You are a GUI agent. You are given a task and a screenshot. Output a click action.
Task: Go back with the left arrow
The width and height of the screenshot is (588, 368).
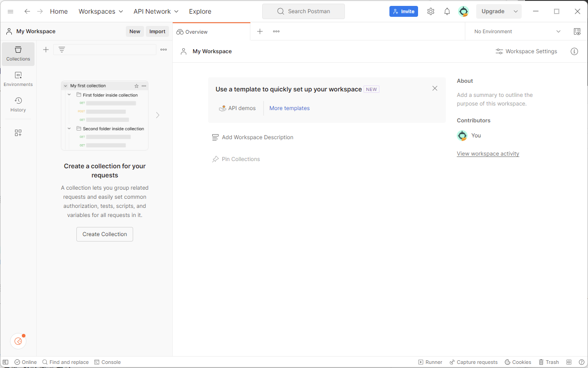27,11
